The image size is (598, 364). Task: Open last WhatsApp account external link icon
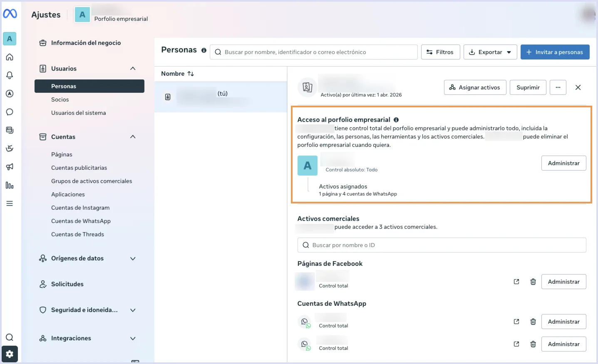516,344
